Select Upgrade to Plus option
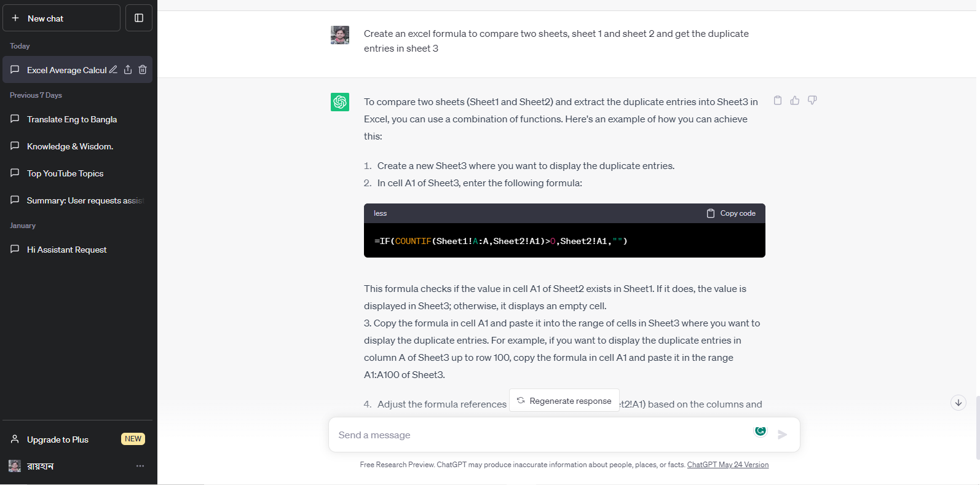Viewport: 980px width, 485px height. tap(58, 440)
